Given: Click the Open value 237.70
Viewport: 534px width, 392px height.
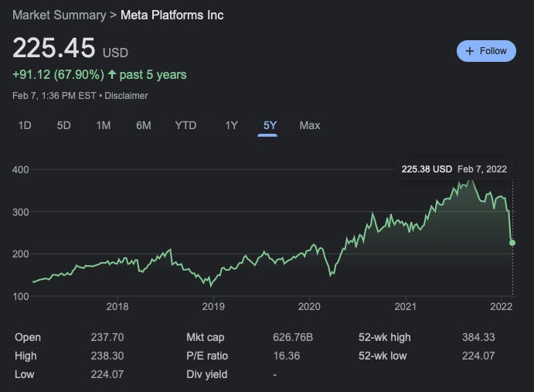Looking at the screenshot, I should 107,337.
